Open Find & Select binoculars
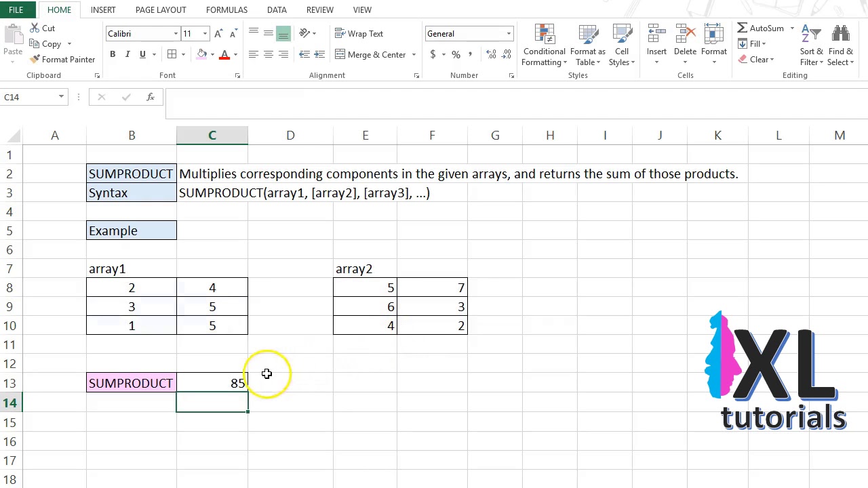This screenshot has height=488, width=868. pos(840,45)
